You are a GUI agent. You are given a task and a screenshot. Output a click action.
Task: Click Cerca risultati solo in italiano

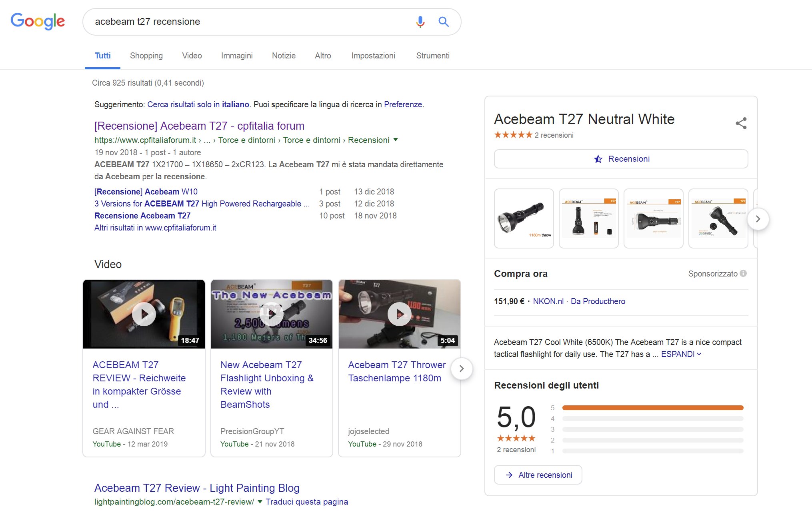(x=198, y=104)
